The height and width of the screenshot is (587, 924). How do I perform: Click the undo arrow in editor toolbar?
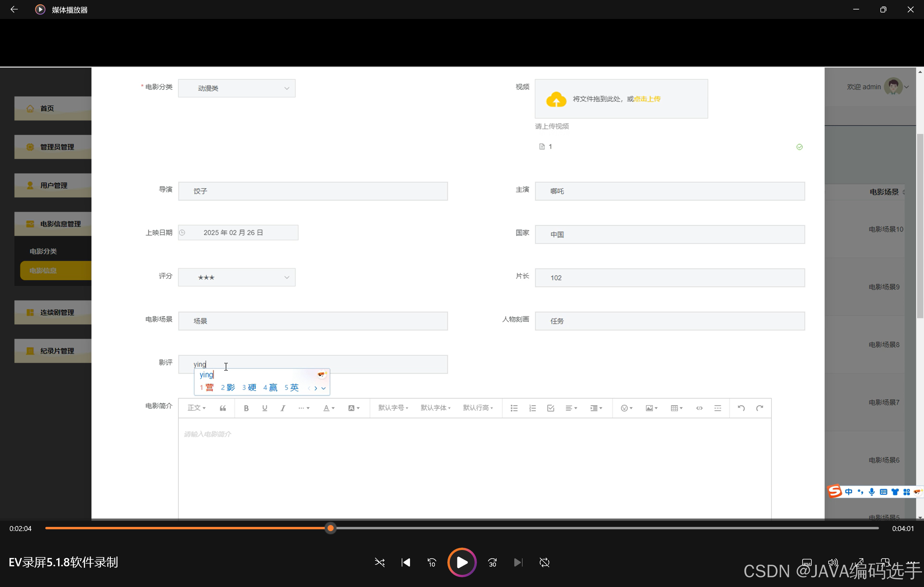coord(741,408)
